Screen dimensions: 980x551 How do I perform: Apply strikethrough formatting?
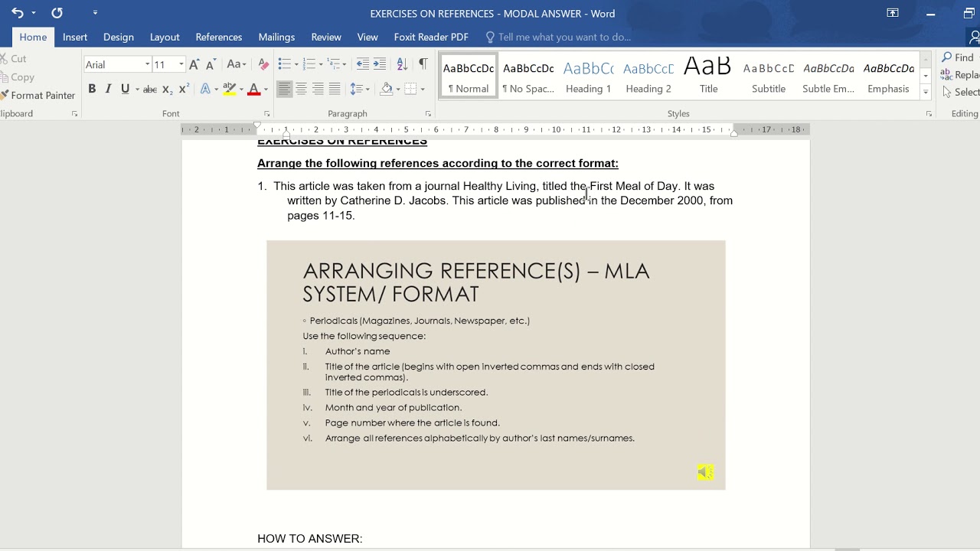coord(150,90)
